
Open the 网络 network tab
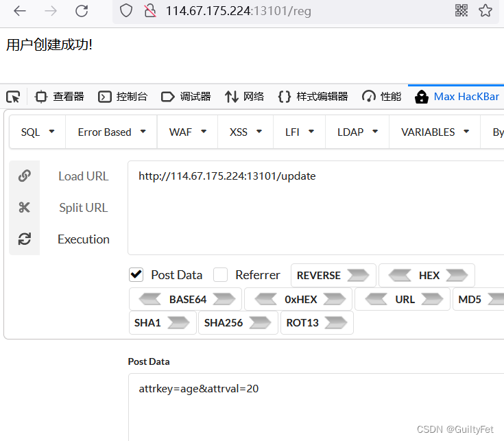pyautogui.click(x=245, y=97)
